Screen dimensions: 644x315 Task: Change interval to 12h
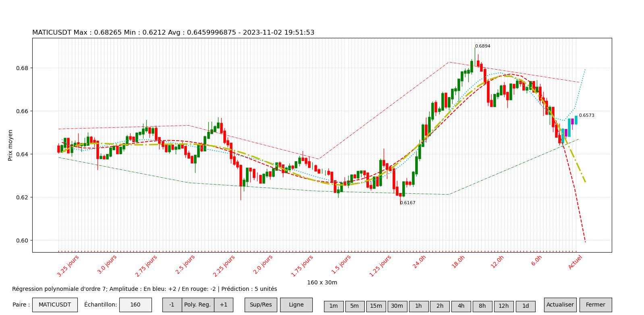504,306
